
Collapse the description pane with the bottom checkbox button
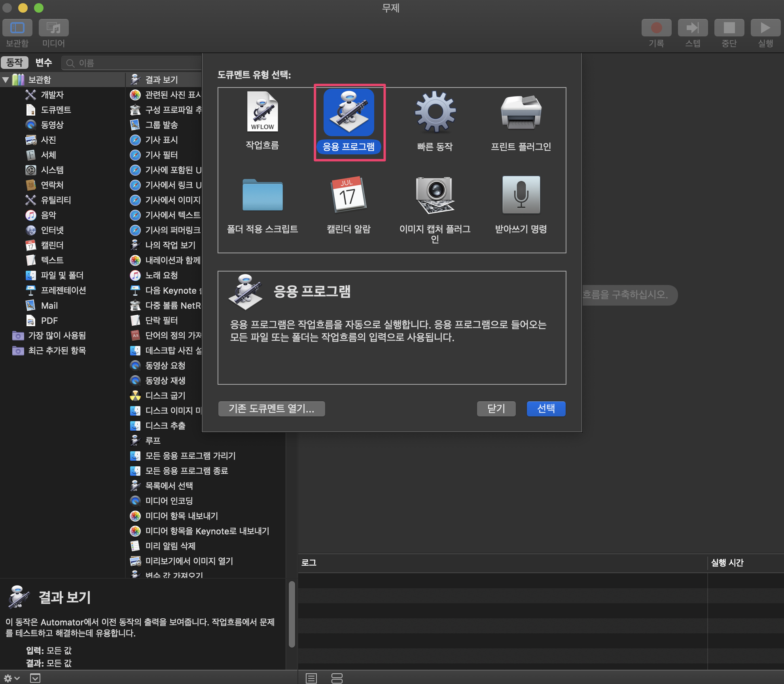tap(35, 678)
